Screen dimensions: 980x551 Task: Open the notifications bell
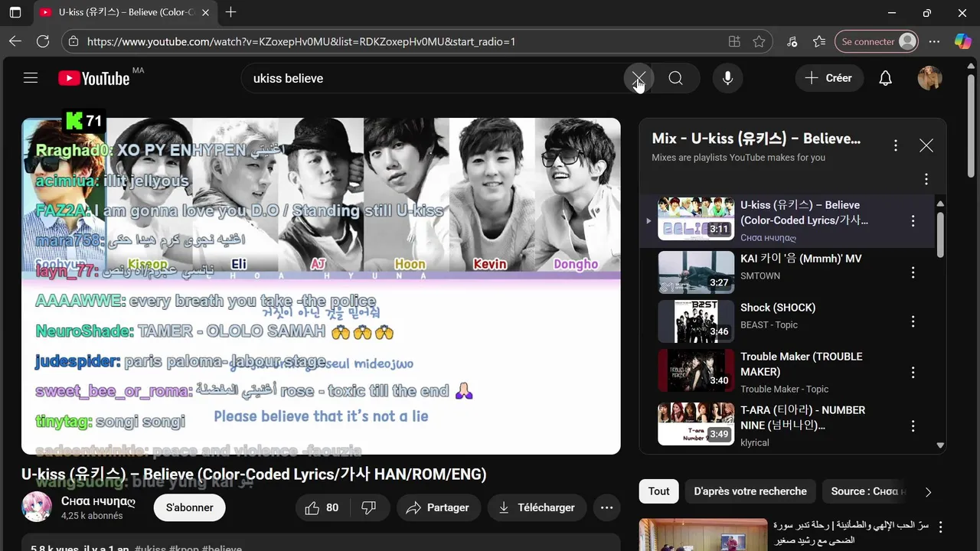[x=885, y=78]
